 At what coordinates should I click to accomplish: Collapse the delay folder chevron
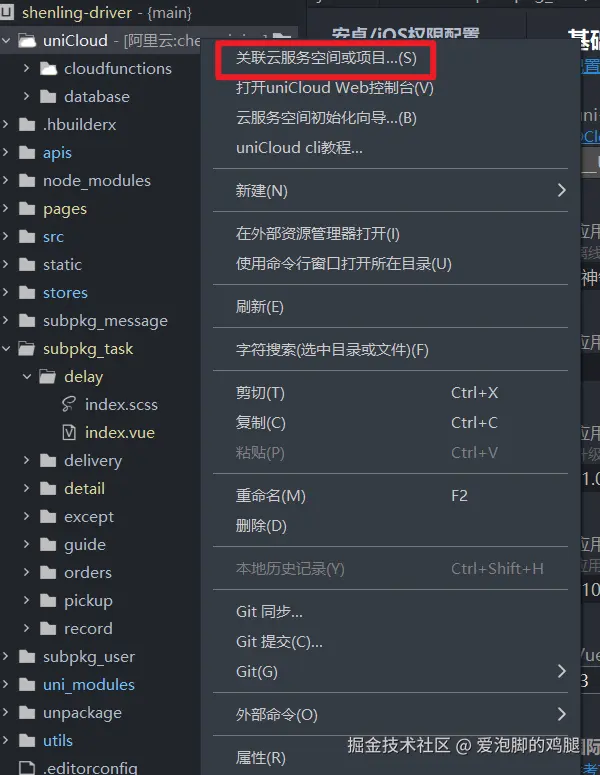click(x=27, y=377)
